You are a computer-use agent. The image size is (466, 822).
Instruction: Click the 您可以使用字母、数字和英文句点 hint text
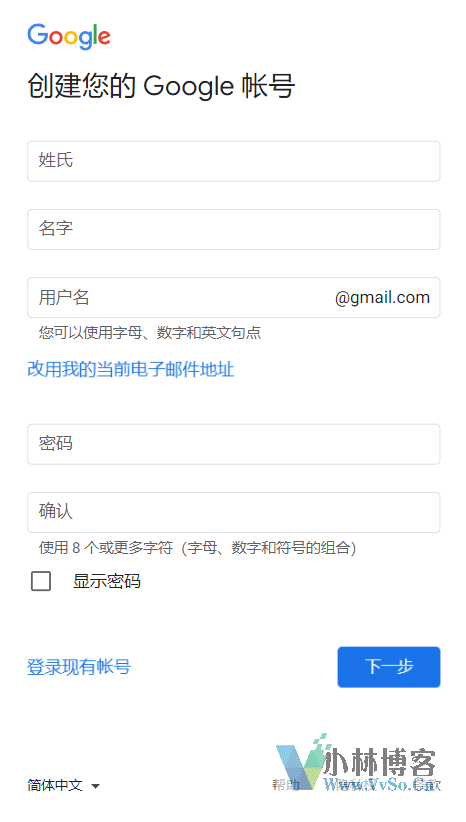(x=150, y=332)
